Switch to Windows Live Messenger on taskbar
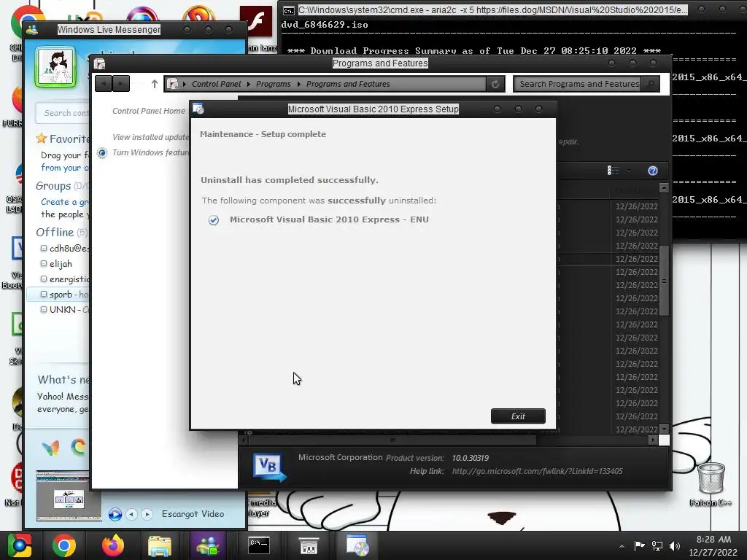Screen dimensions: 747x560 pos(208,545)
